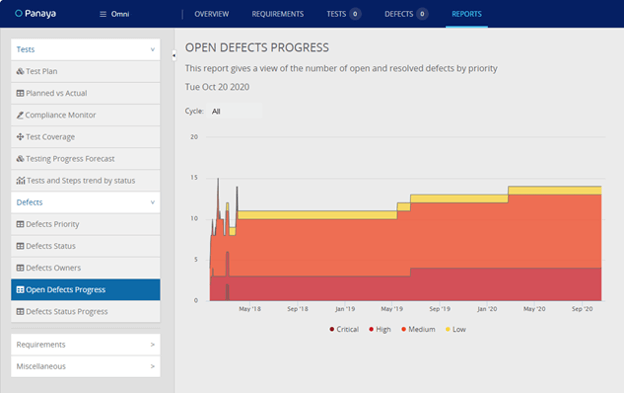Click the Open Defects Progress table icon
Viewport: 624px width, 393px height.
tap(20, 290)
